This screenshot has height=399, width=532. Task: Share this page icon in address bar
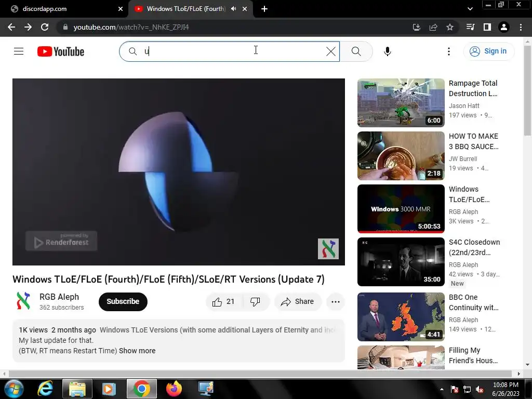click(433, 27)
